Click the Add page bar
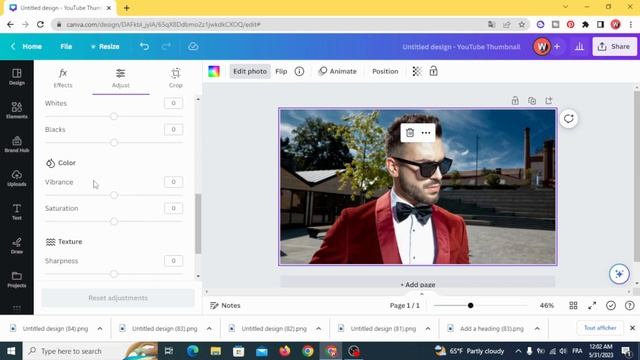This screenshot has width=640, height=360. [x=418, y=282]
